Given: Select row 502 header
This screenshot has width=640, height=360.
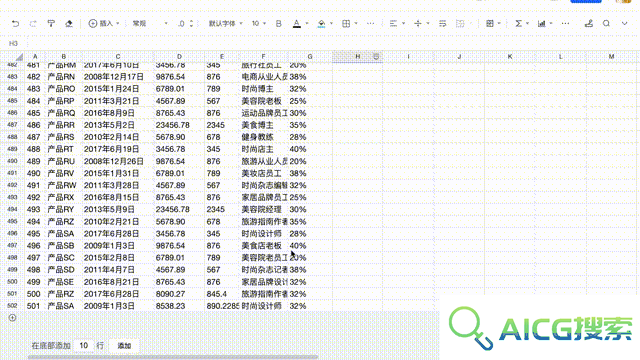Looking at the screenshot, I should [x=12, y=306].
